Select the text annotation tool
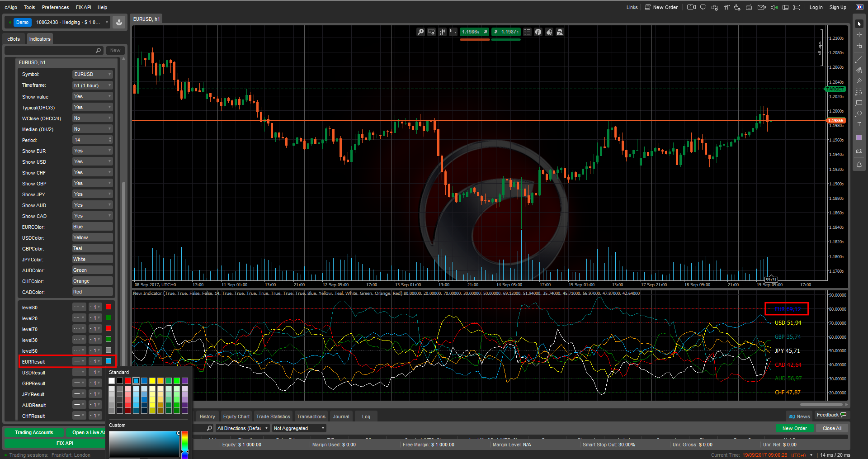Image resolution: width=868 pixels, height=459 pixels. coord(859,124)
